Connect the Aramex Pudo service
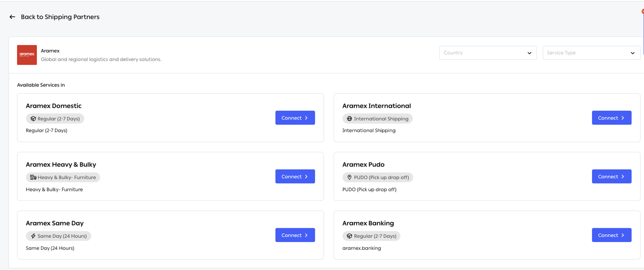This screenshot has width=644, height=270. pyautogui.click(x=611, y=176)
